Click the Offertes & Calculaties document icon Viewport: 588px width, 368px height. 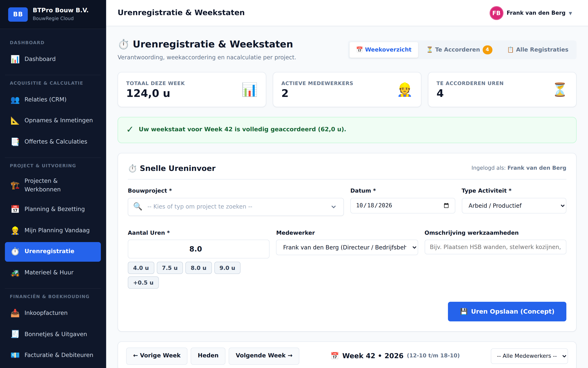(x=15, y=141)
